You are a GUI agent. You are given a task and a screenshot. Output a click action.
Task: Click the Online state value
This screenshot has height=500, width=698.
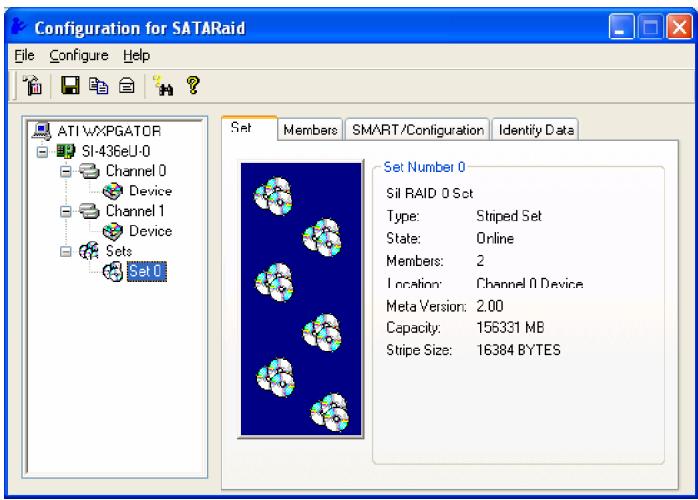[x=495, y=239]
